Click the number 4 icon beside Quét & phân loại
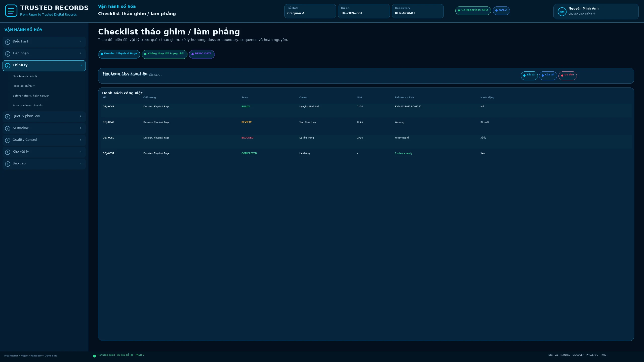 8,117
